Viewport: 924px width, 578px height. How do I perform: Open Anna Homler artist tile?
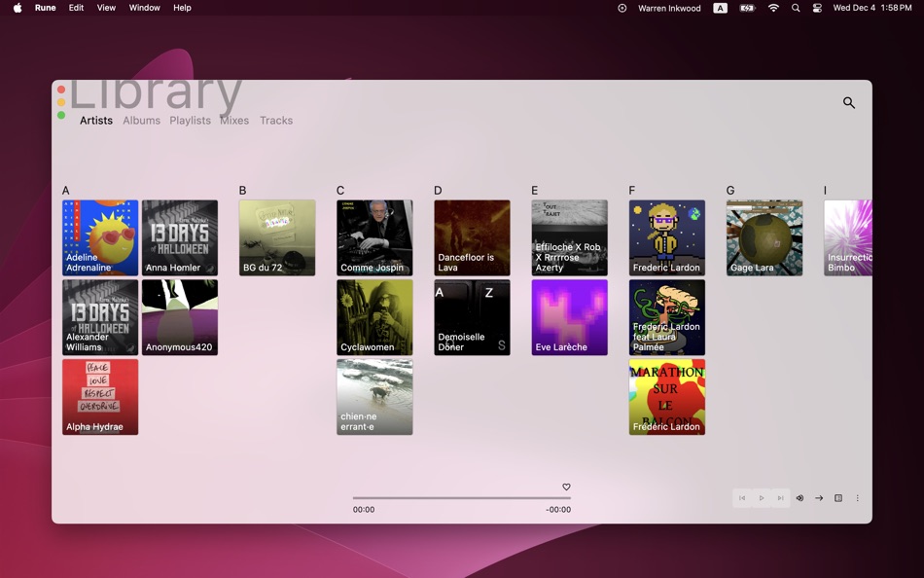180,237
